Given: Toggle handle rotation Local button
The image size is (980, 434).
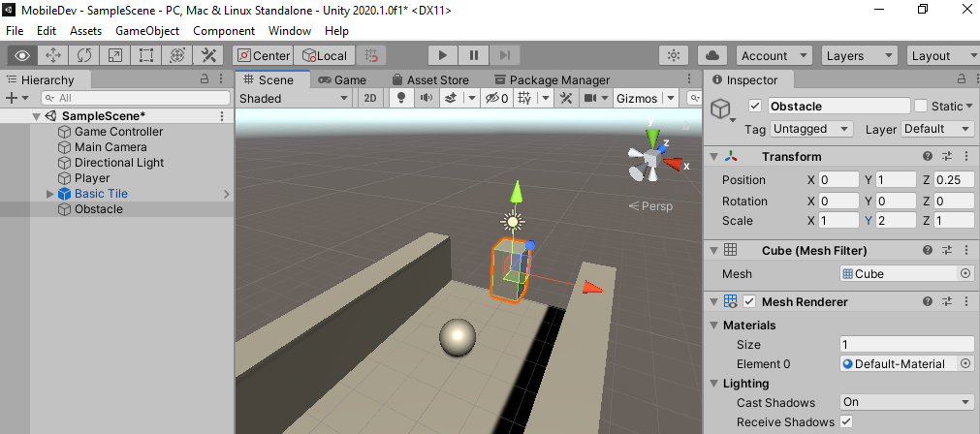Looking at the screenshot, I should (325, 55).
